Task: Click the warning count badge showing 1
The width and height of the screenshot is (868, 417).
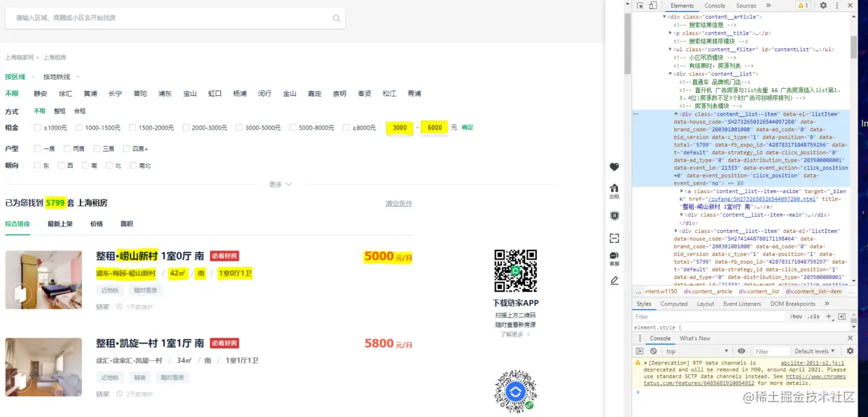Action: (802, 6)
